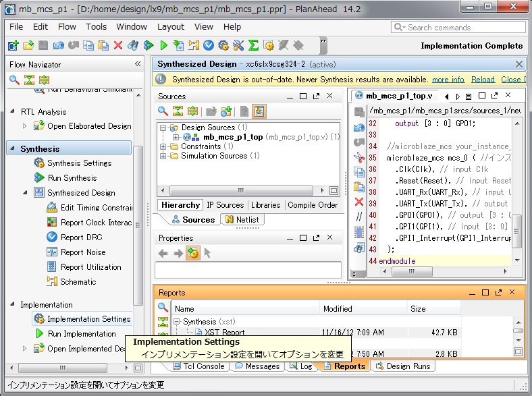Click the binoculars Find icon

[133, 45]
